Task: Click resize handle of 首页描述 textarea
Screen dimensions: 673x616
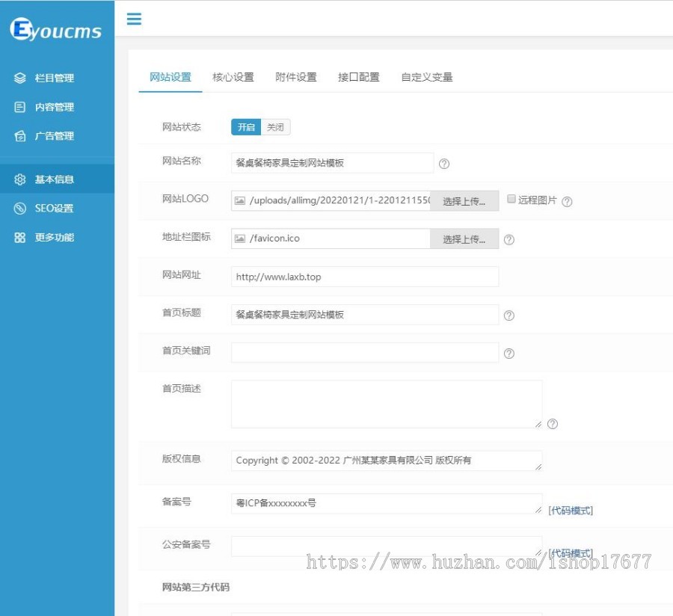Action: pos(538,425)
